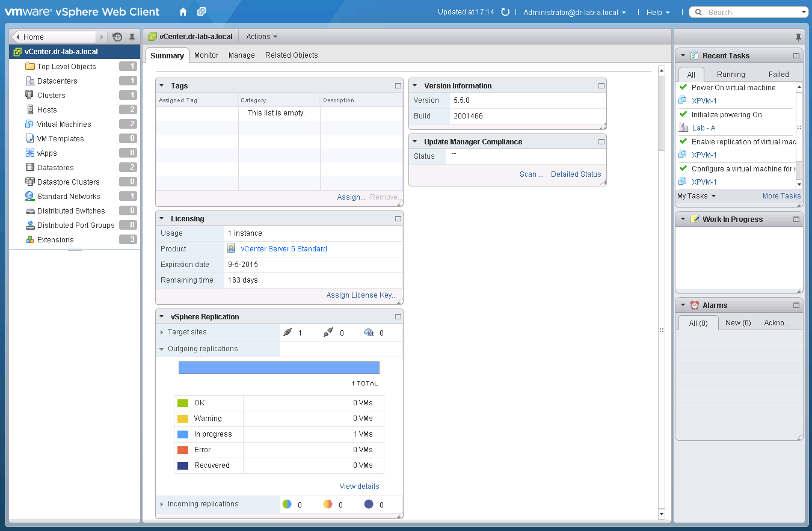
Task: Select the Failed tasks filter
Action: click(778, 74)
